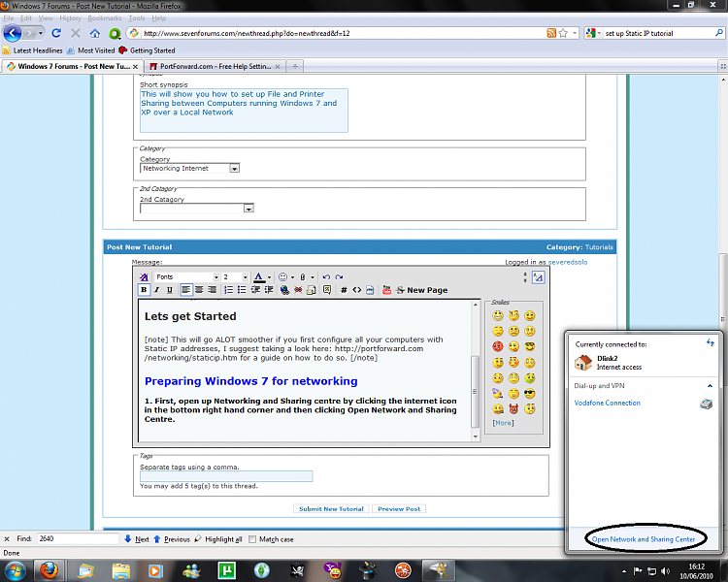Click the Remove Text Formatting icon
The width and height of the screenshot is (728, 582).
pos(144,277)
